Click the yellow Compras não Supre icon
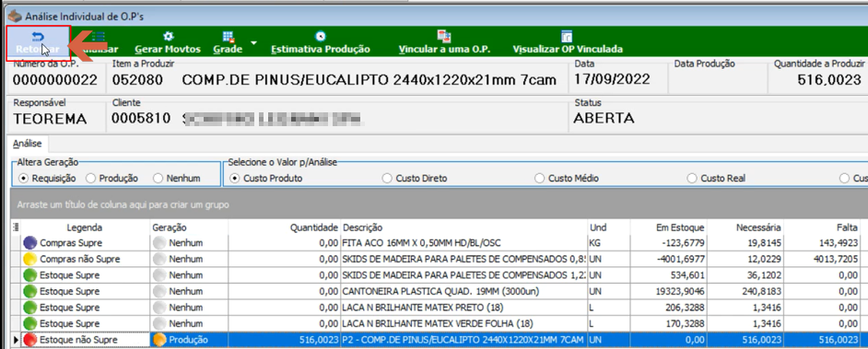This screenshot has height=349, width=868. [x=30, y=258]
